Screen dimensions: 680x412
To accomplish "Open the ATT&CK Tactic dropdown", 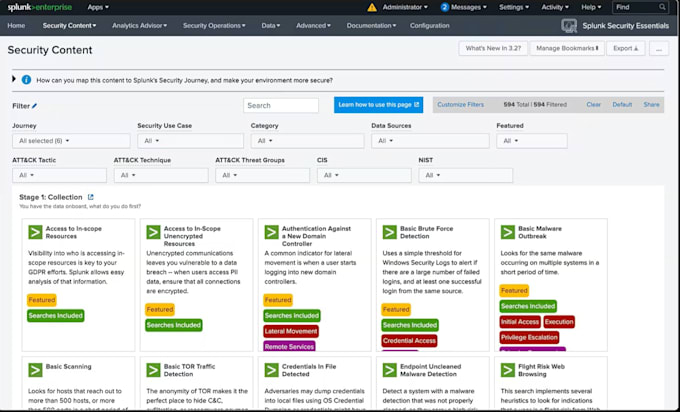I will tap(59, 175).
